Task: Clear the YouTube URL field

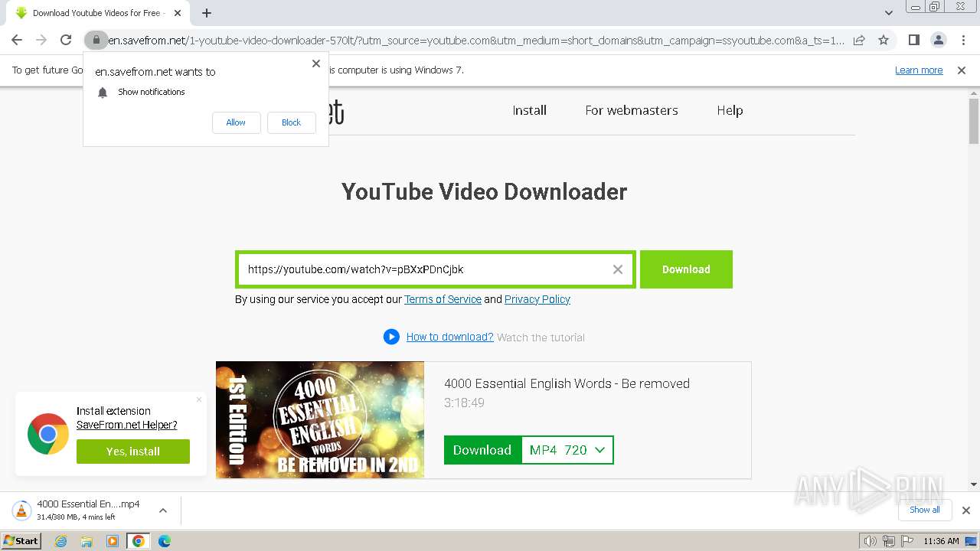Action: [618, 269]
